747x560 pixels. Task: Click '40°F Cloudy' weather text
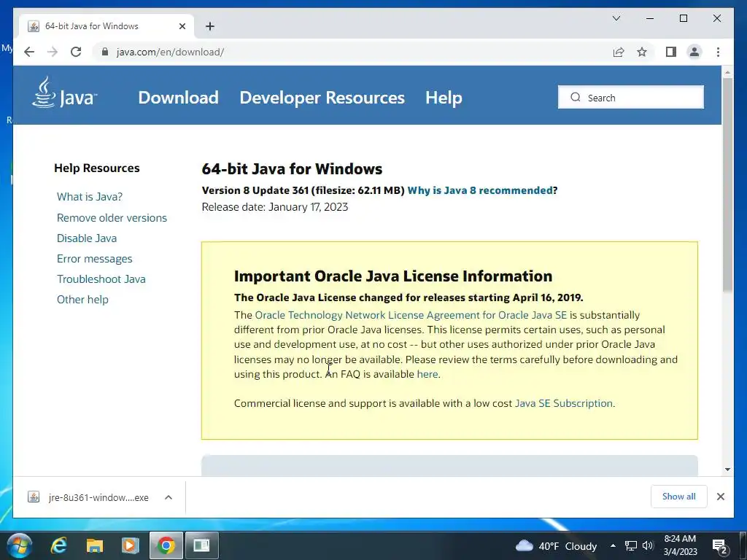[x=568, y=546]
